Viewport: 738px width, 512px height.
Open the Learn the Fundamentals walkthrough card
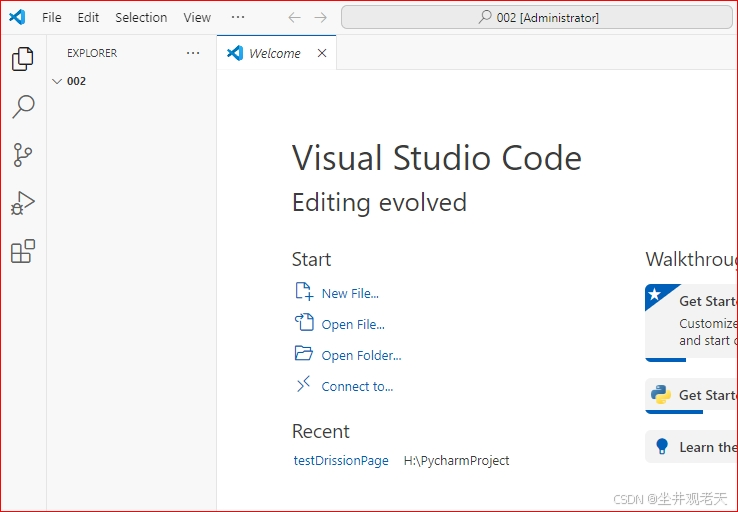pyautogui.click(x=691, y=447)
